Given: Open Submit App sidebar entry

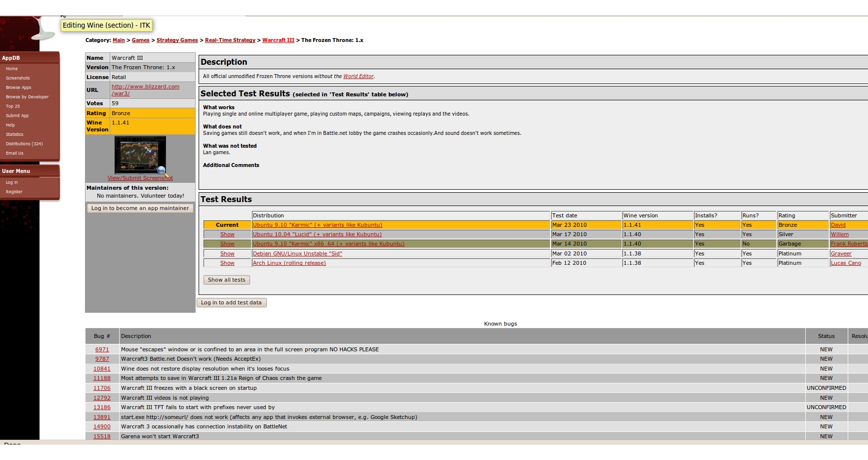Looking at the screenshot, I should [17, 116].
